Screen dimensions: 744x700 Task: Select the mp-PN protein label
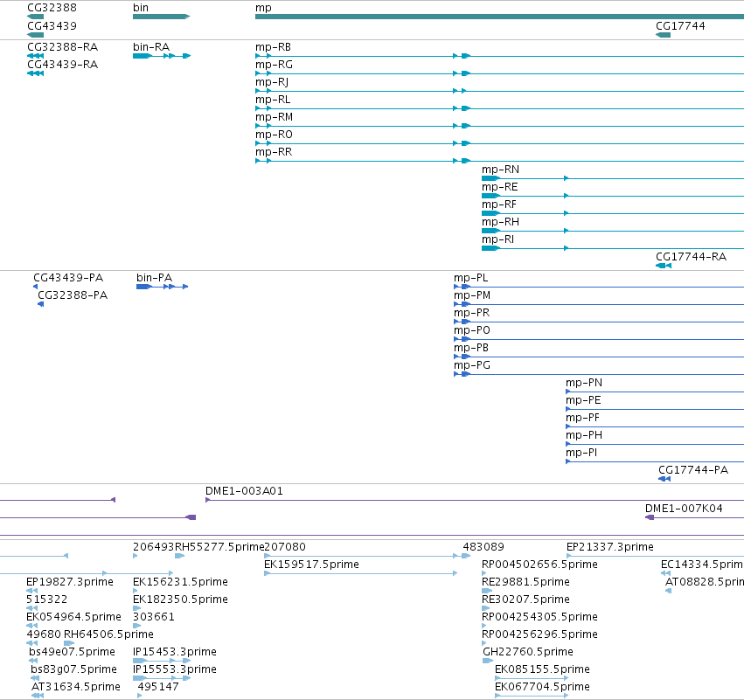pyautogui.click(x=584, y=382)
